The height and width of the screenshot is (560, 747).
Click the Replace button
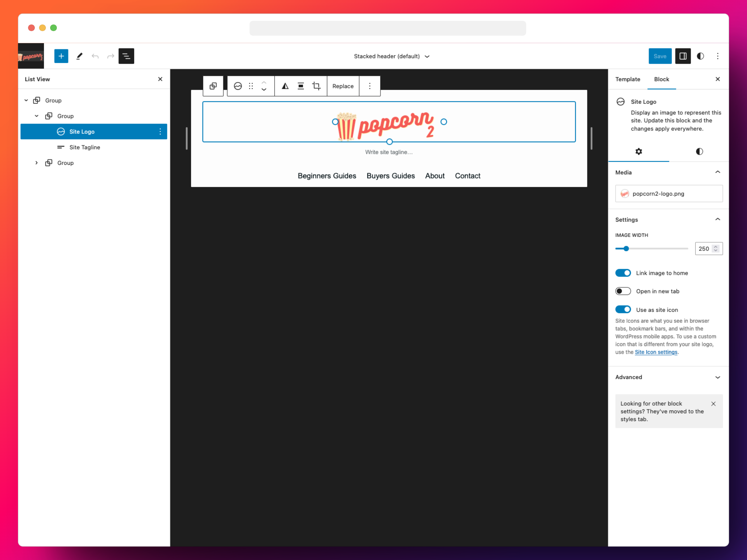(x=343, y=86)
